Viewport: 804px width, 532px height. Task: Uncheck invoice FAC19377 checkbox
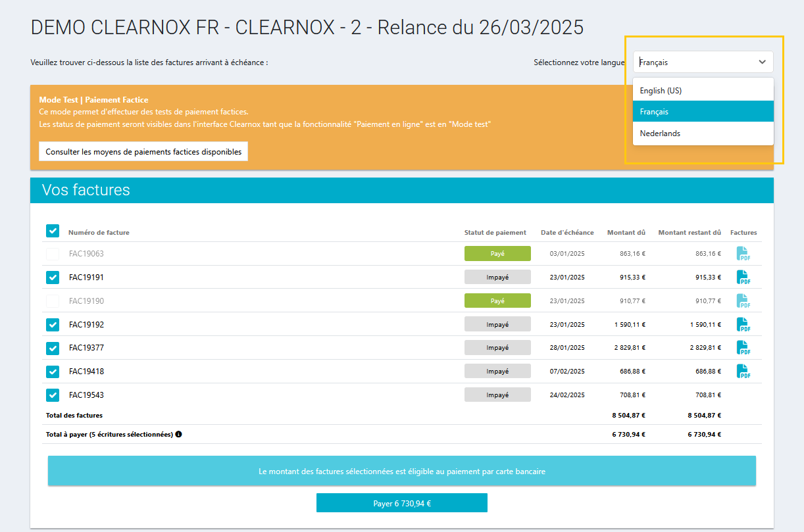click(53, 348)
